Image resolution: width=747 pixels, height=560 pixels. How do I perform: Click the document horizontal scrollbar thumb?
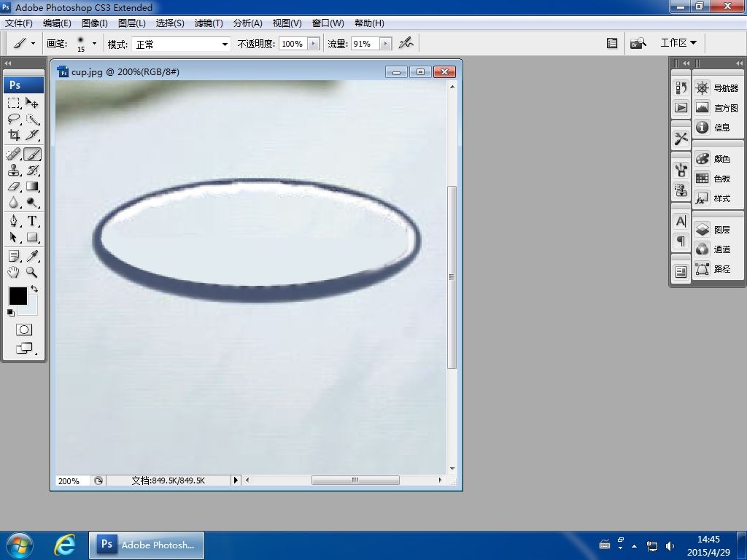[x=355, y=480]
